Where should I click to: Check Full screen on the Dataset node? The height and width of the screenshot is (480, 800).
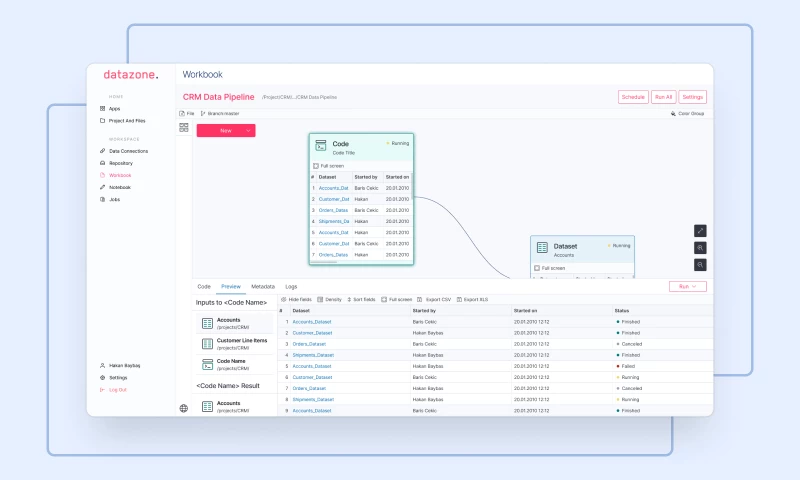coord(537,268)
